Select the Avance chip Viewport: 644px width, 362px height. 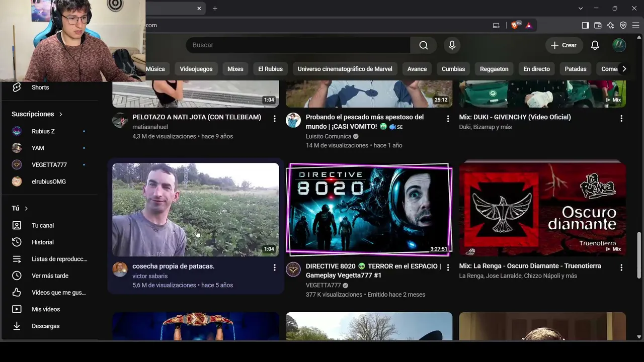pos(417,69)
